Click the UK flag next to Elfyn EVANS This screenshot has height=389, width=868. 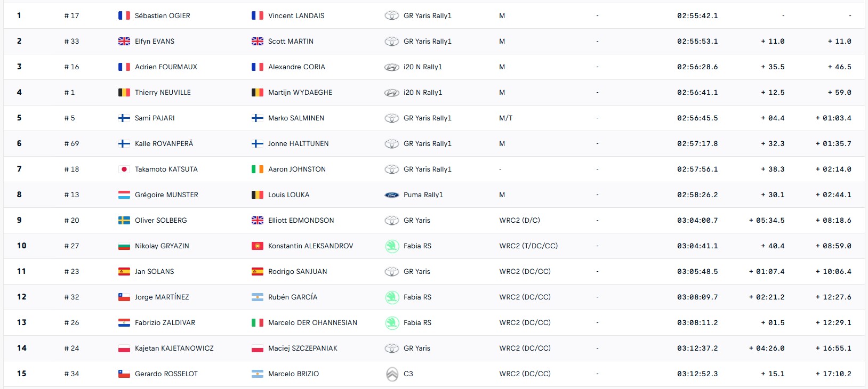pyautogui.click(x=124, y=41)
